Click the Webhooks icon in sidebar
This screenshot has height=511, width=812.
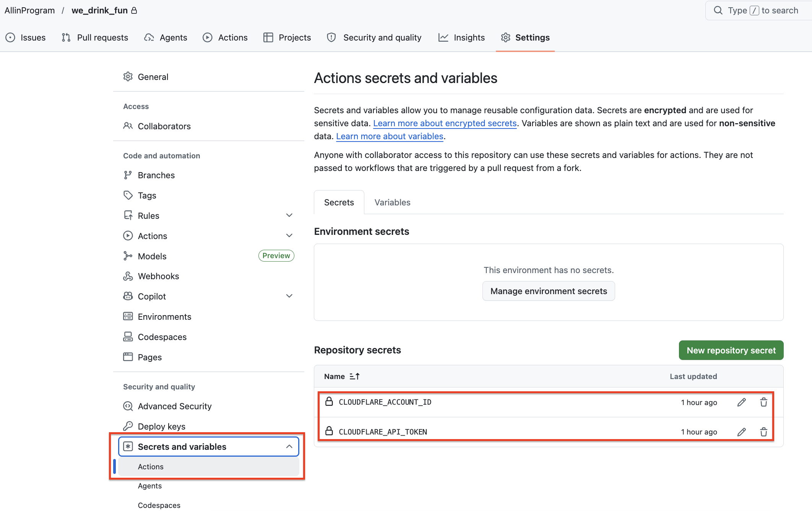128,276
